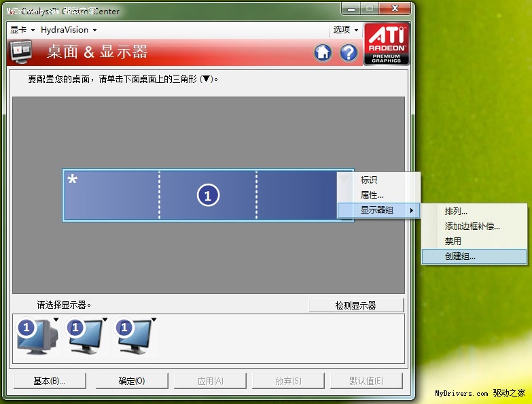Open the HydraVision dropdown menu
This screenshot has height=404, width=532.
tap(69, 30)
